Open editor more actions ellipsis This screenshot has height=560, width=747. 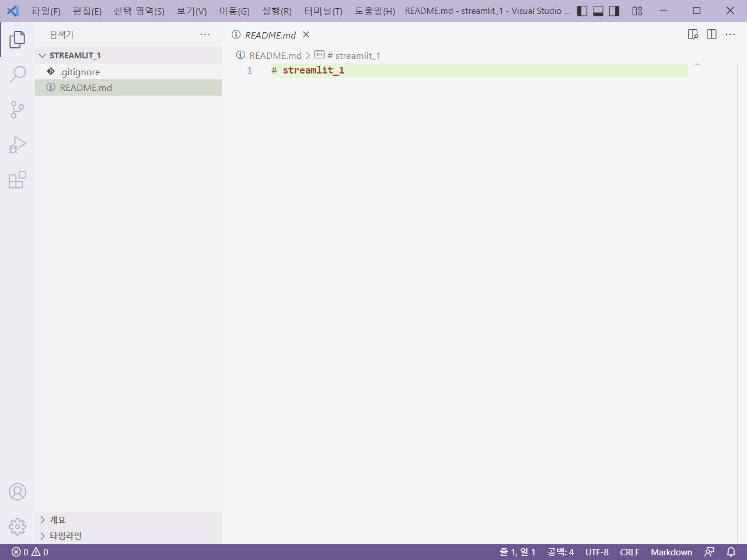pyautogui.click(x=730, y=34)
